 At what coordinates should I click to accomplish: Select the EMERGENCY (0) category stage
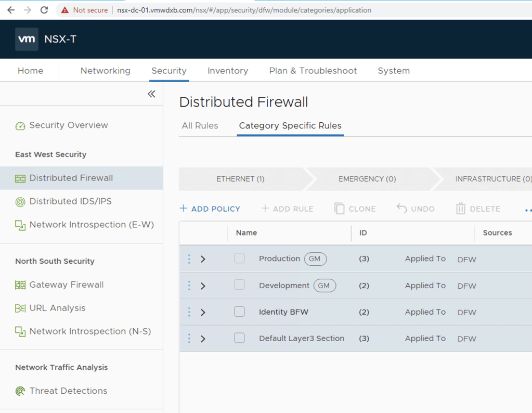(367, 179)
